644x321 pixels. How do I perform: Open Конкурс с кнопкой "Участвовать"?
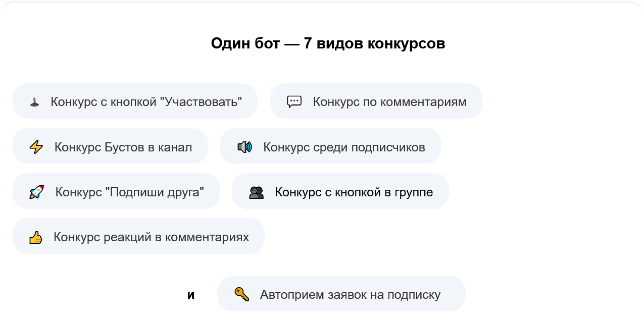[135, 100]
